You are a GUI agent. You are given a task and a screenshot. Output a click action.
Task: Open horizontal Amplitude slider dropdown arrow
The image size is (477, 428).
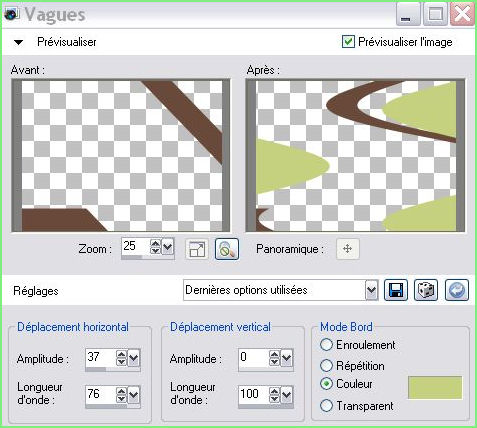click(x=134, y=358)
